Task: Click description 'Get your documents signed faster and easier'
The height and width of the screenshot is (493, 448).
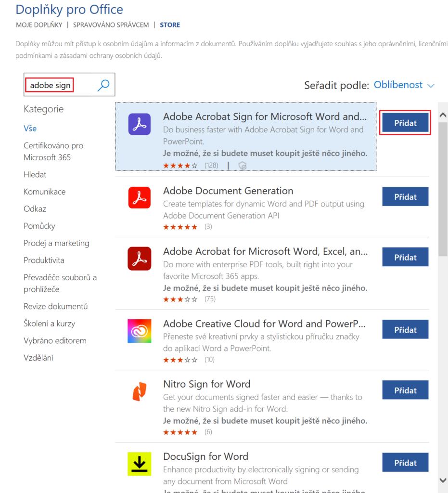Action: coord(263,403)
